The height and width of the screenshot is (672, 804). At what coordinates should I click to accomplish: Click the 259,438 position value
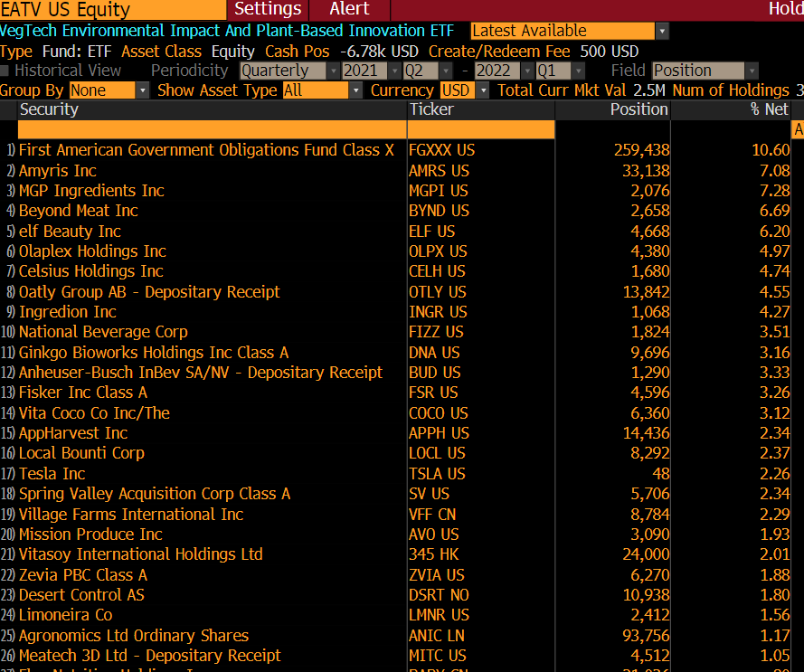tap(641, 150)
